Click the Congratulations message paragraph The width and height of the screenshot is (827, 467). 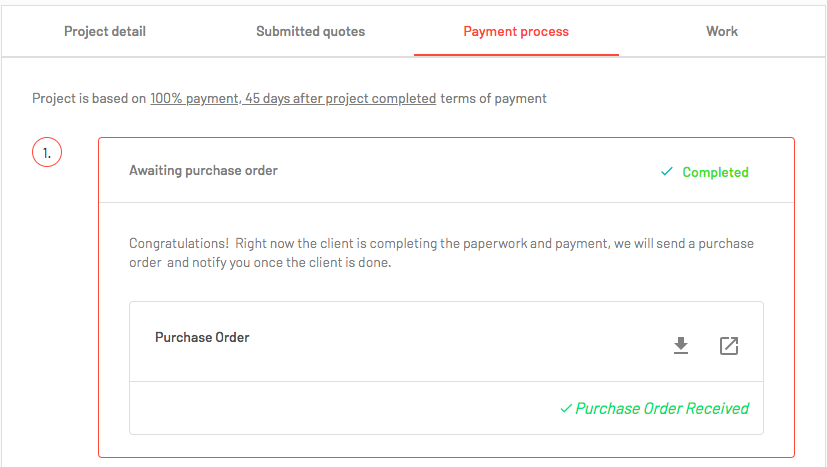pyautogui.click(x=441, y=253)
